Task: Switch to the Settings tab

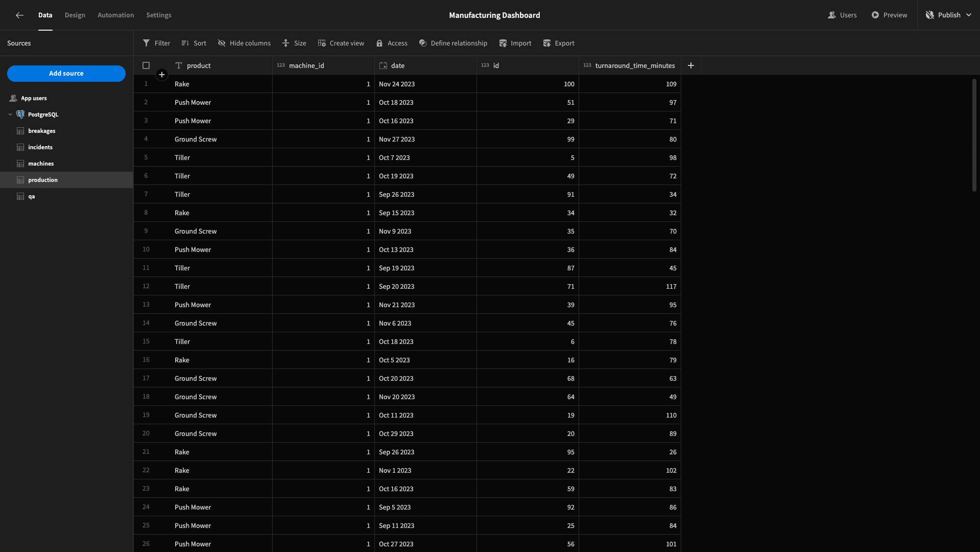Action: pos(159,15)
